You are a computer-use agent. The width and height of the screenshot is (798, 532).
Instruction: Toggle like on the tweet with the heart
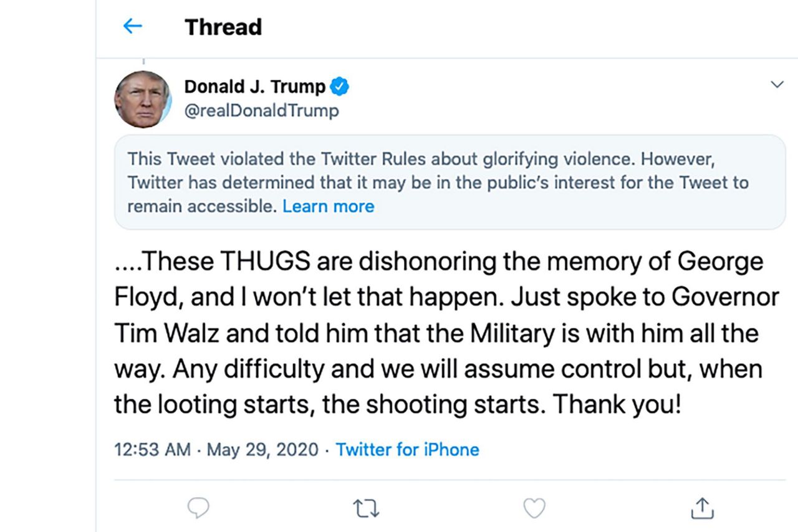[534, 508]
